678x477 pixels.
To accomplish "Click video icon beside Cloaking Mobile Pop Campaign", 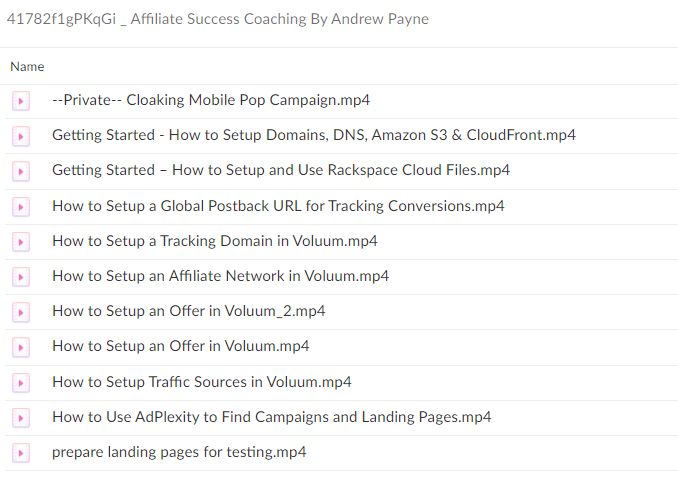I will (x=20, y=100).
